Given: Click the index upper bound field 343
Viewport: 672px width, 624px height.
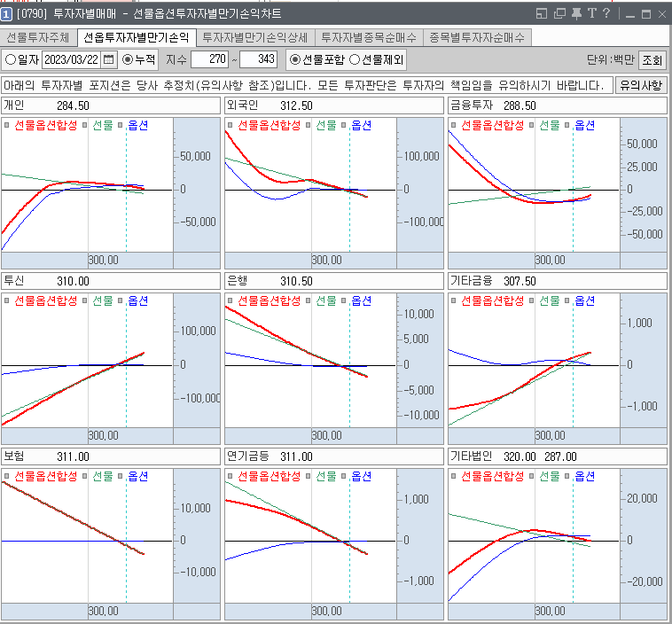Looking at the screenshot, I should 259,59.
